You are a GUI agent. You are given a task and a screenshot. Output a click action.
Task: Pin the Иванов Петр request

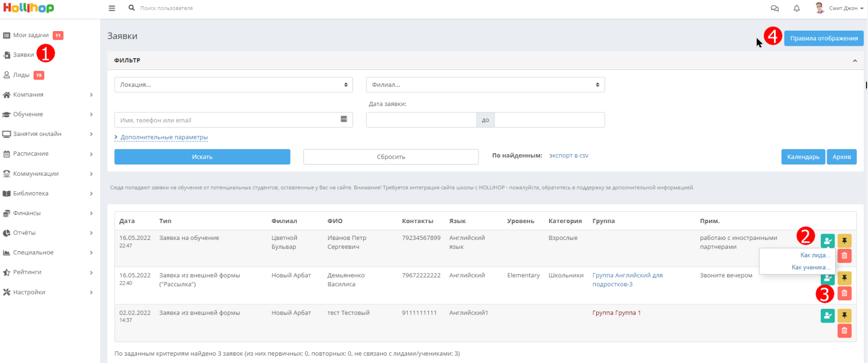(x=844, y=241)
